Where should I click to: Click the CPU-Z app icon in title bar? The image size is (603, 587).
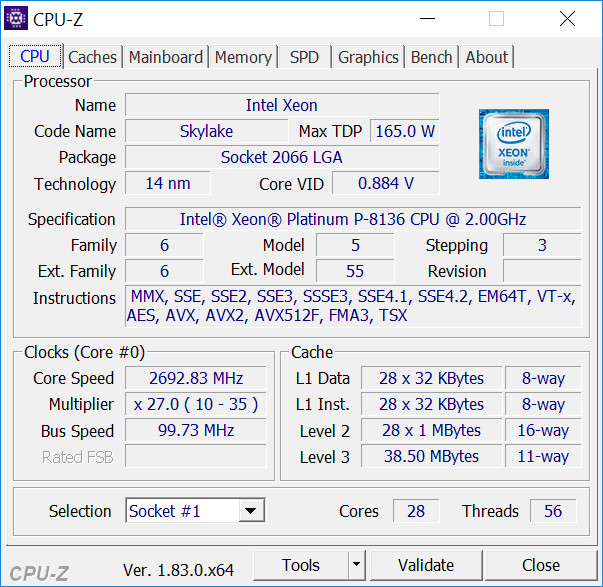pos(16,18)
